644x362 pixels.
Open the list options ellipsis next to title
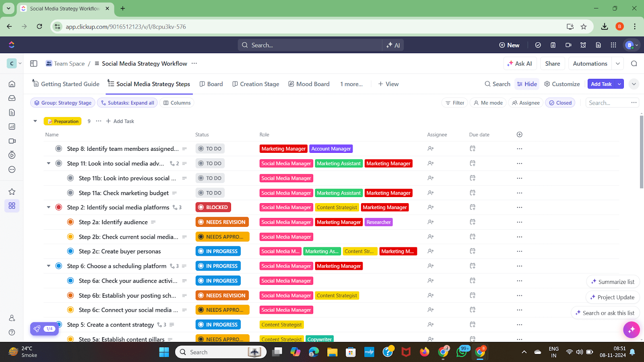coord(194,64)
